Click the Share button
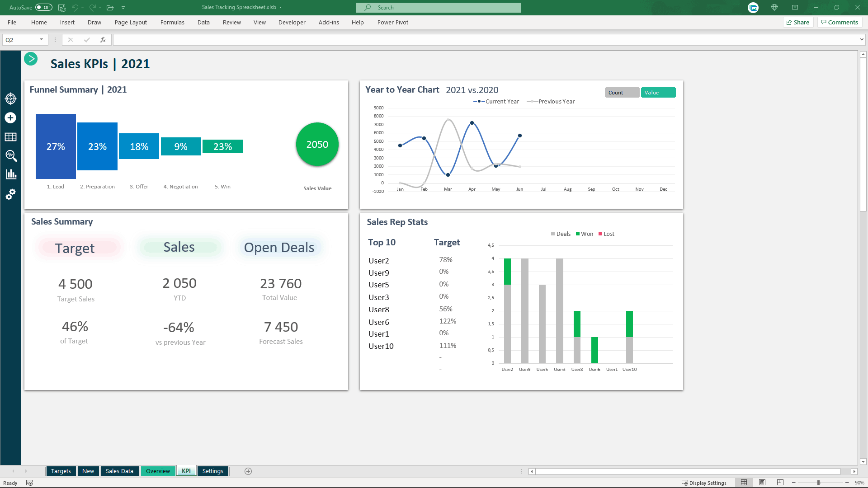Screen dimensions: 868x488 click(798, 23)
